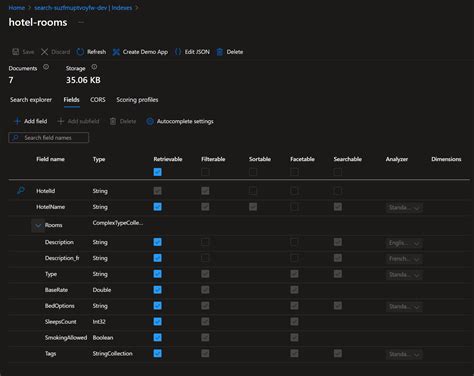
Task: Toggle the Facetable header checkbox
Action: click(x=294, y=172)
